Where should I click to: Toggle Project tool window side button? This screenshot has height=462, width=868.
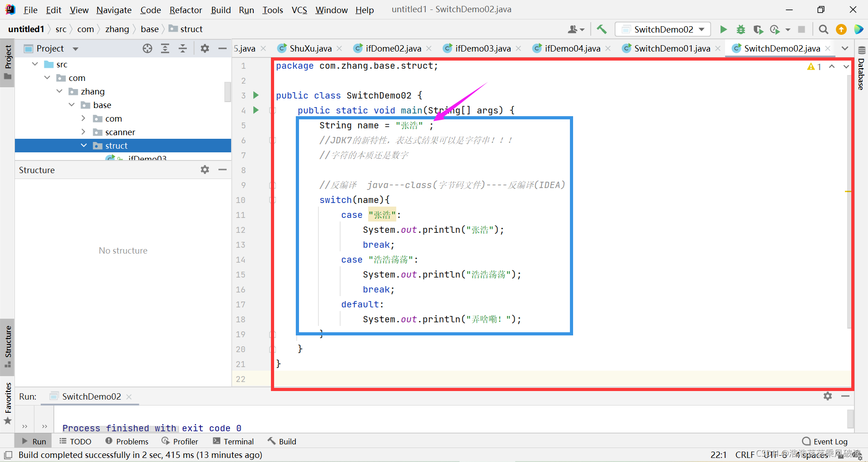tap(8, 62)
